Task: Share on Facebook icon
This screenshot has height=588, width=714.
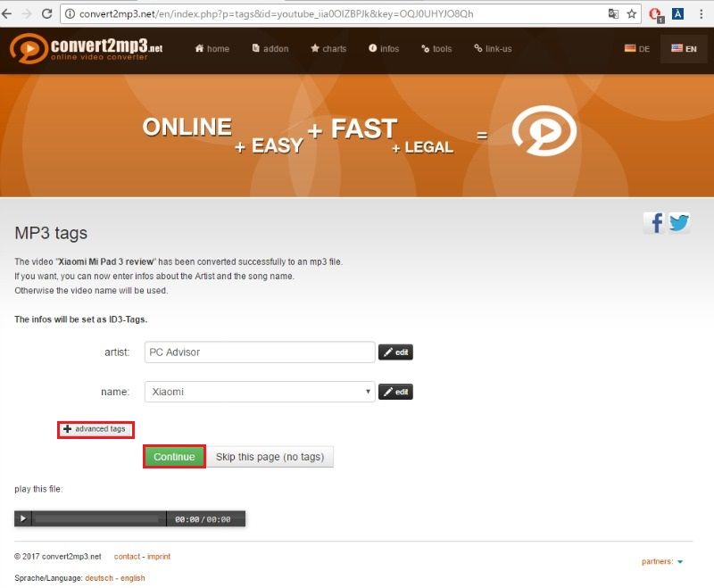Action: (x=654, y=223)
